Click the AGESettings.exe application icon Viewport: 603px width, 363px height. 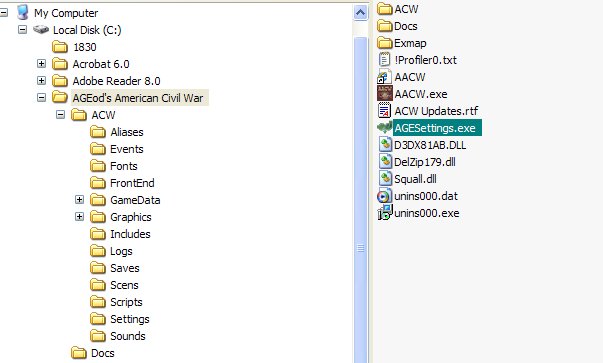pos(385,127)
